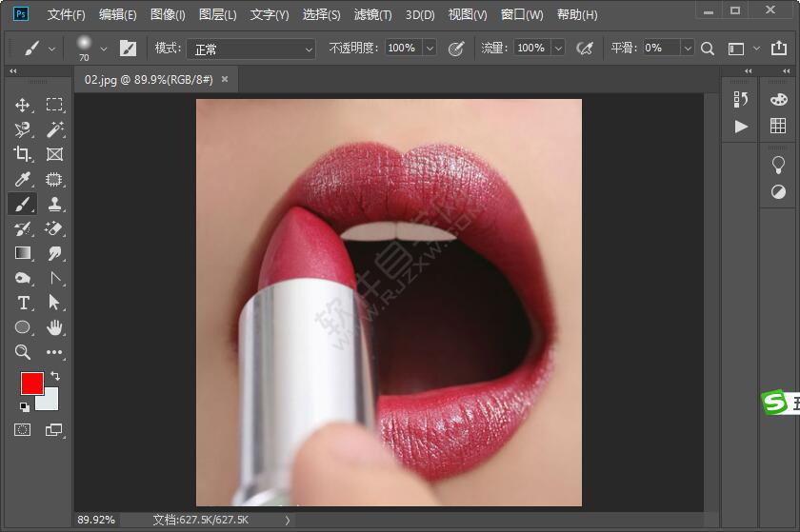The height and width of the screenshot is (532, 800).
Task: Open the 图层(L) menu
Action: pyautogui.click(x=217, y=15)
